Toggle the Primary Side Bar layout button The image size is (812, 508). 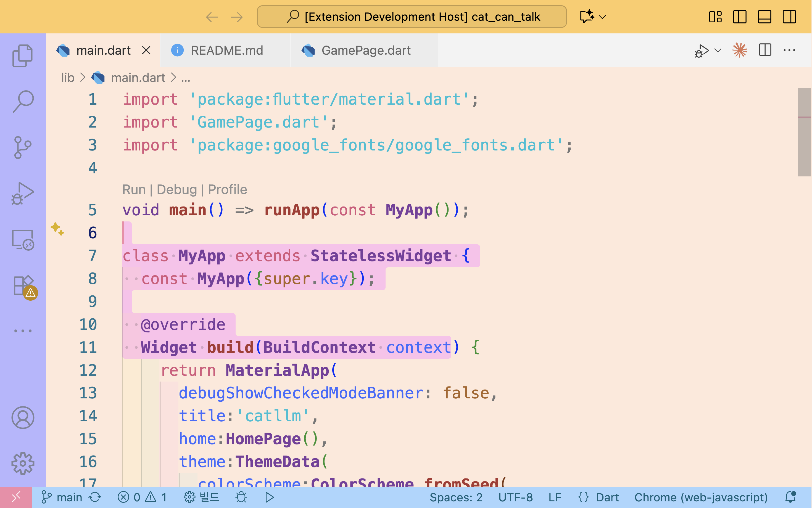click(x=739, y=17)
